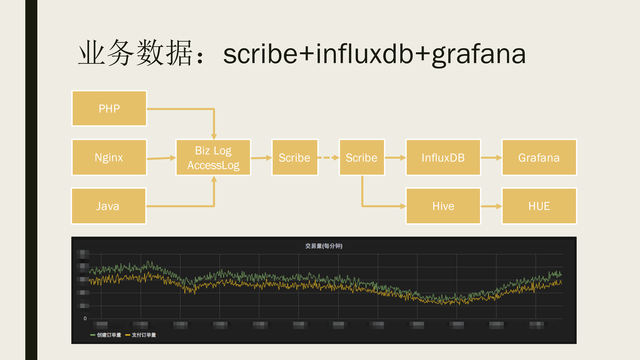Click the arrow from Nginx to Biz Log

click(x=161, y=158)
